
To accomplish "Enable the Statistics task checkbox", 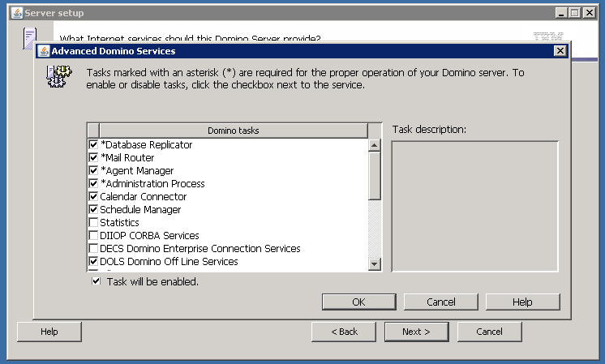I will pos(93,222).
